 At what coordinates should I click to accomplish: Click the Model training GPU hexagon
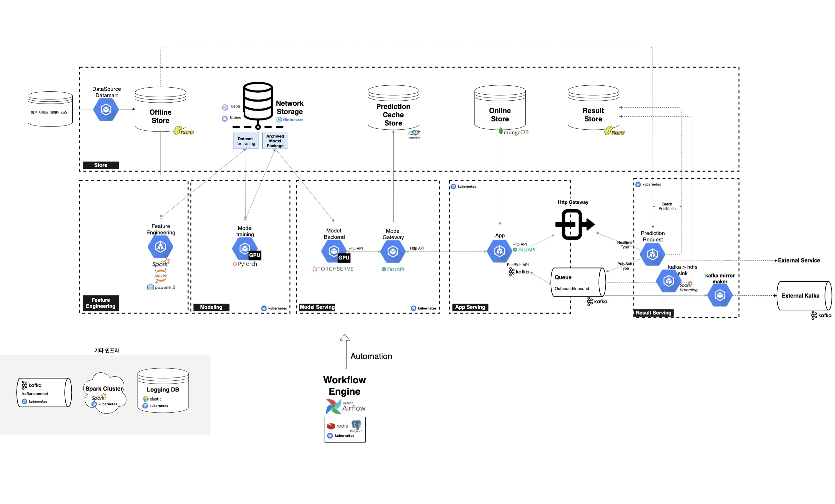coord(245,249)
